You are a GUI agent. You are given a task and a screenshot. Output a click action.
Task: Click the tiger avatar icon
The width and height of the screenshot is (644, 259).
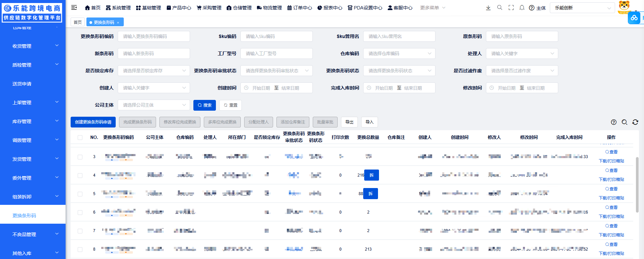click(624, 7)
